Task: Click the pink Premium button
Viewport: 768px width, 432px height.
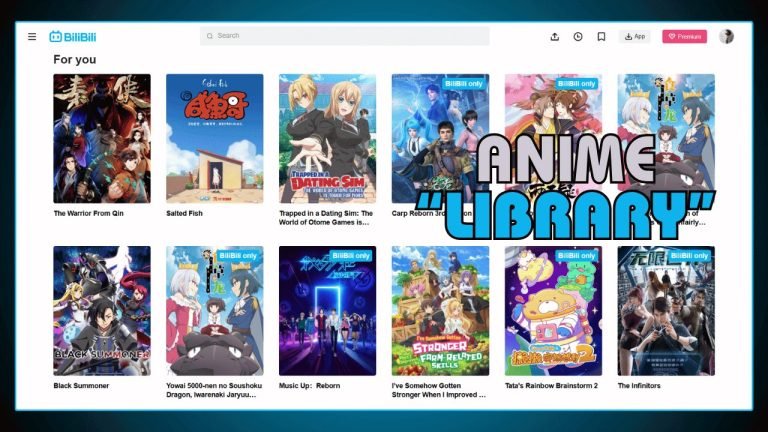Action: [684, 36]
